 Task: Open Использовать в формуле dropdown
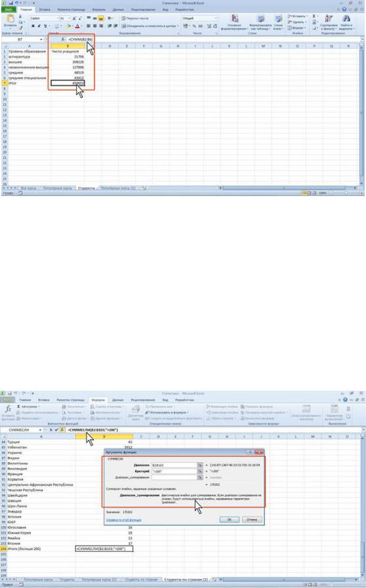click(167, 412)
